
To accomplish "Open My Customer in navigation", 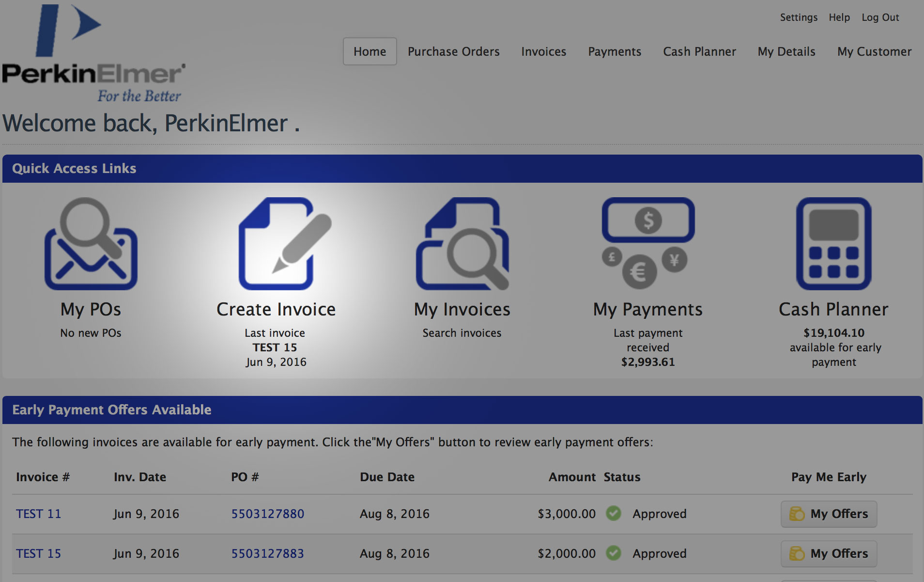I will (875, 51).
